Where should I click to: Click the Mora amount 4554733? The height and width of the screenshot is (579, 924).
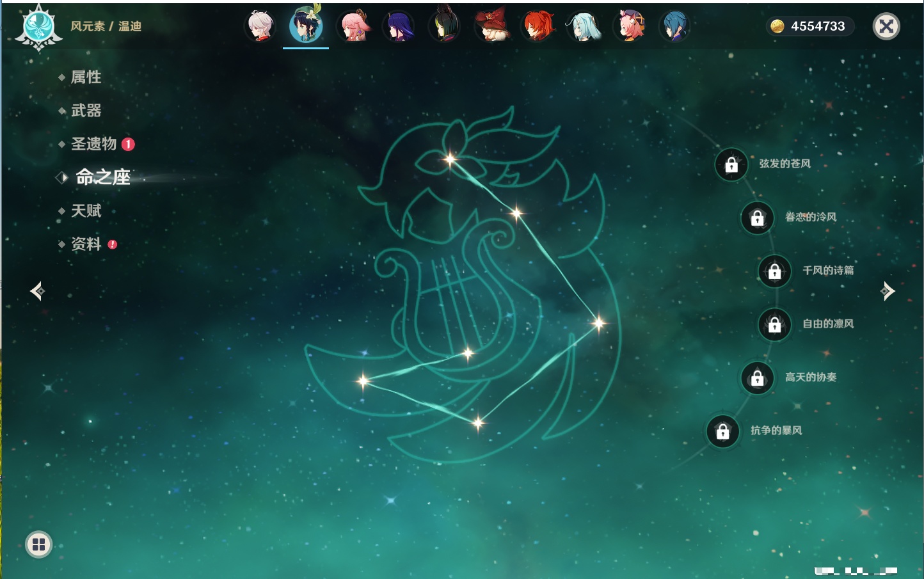coord(818,26)
